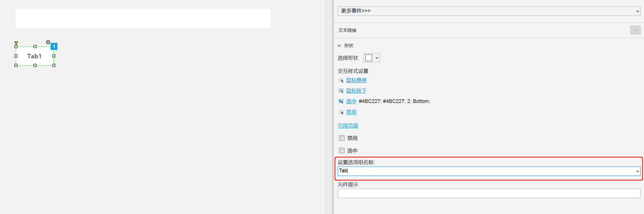This screenshot has width=644, height=214.
Task: Click the round rotation handle above Tab1
Action: click(x=48, y=42)
